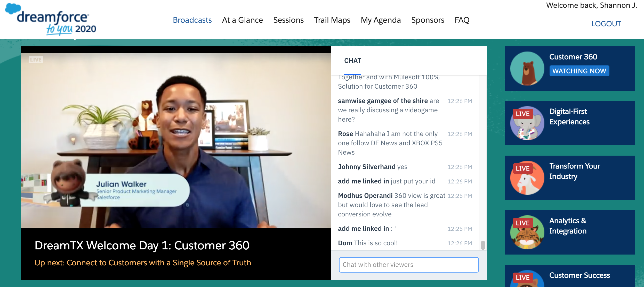
Task: Click the Dreamforce to you 2020 logo
Action: pos(51,20)
